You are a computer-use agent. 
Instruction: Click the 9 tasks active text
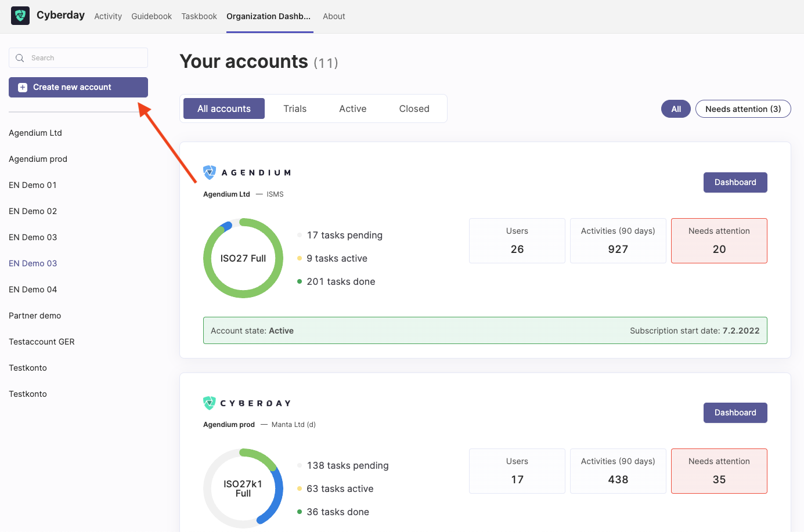pos(337,258)
